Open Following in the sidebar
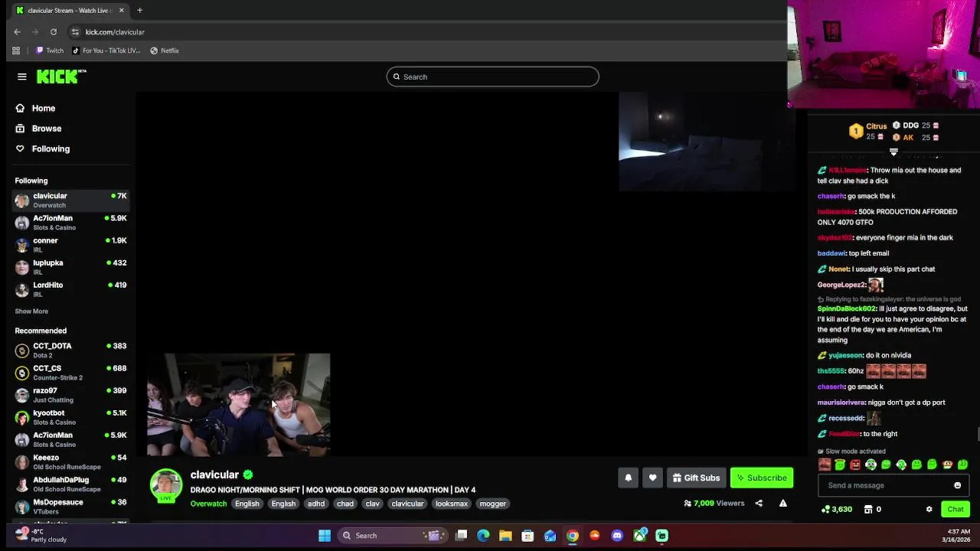 (43, 148)
